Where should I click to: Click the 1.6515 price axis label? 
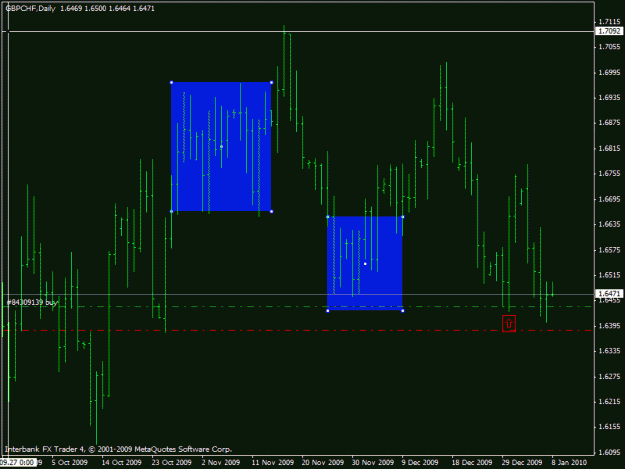coord(609,275)
